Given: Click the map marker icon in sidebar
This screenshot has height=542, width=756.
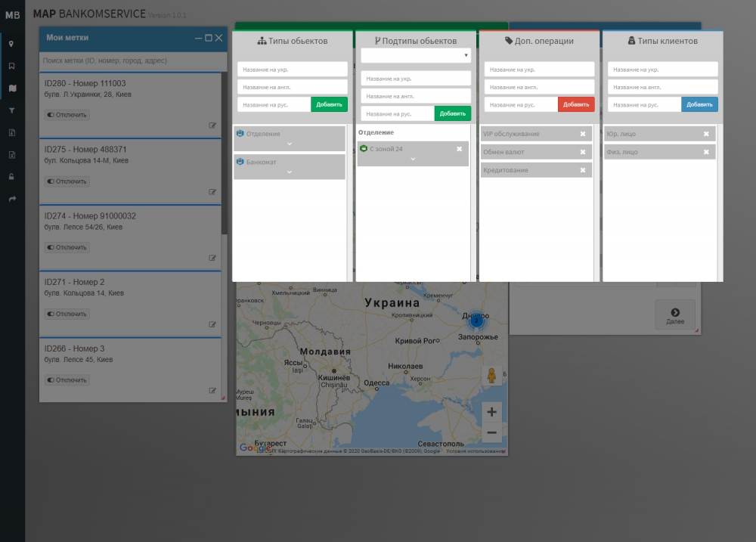Looking at the screenshot, I should [x=11, y=44].
